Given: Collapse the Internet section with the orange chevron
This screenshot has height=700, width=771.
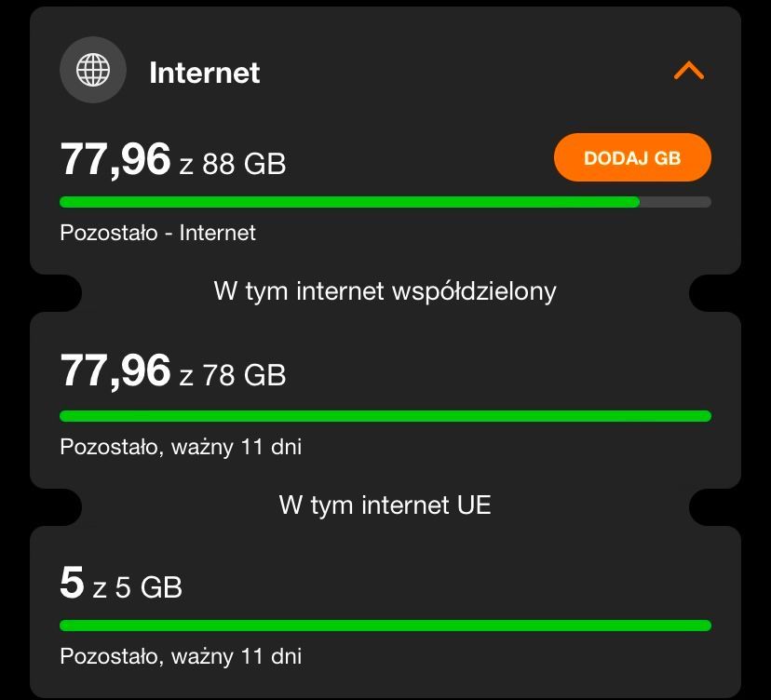Looking at the screenshot, I should [x=688, y=71].
